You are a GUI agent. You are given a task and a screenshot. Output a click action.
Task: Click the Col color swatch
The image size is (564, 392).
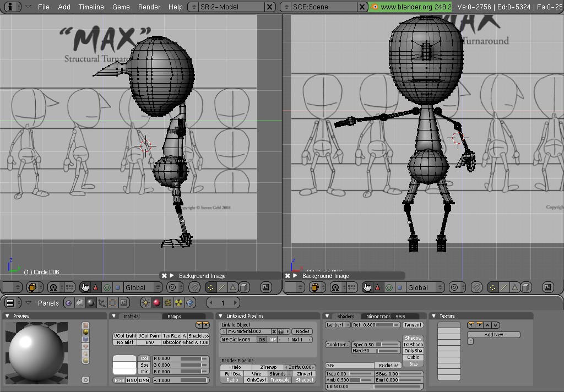click(124, 358)
